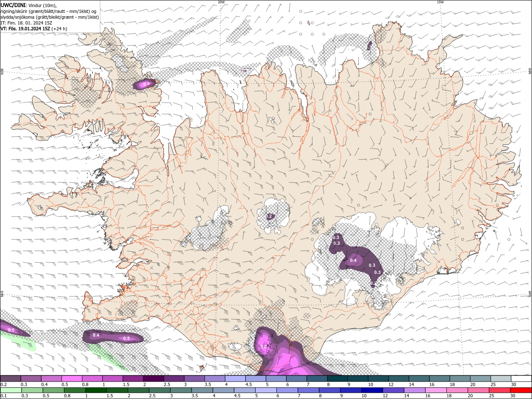This screenshot has width=532, height=399.
Task: Click the 15W longitude label
Action: coord(440,2)
